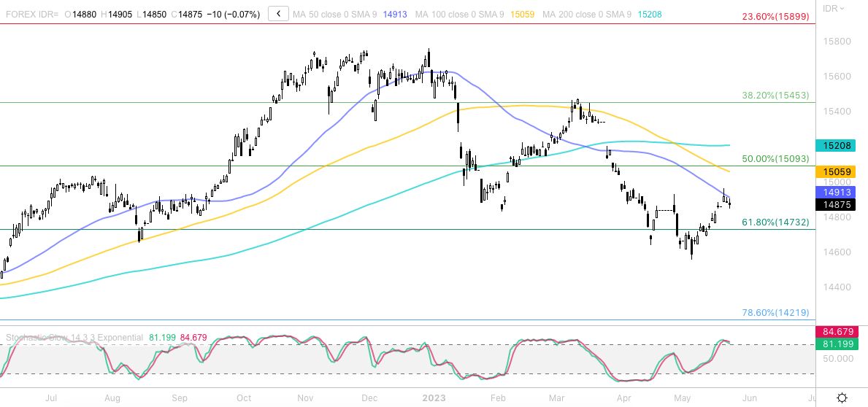Screen dimensions: 868x407
Task: Click the FOREX IDR= symbol title
Action: pyautogui.click(x=30, y=14)
